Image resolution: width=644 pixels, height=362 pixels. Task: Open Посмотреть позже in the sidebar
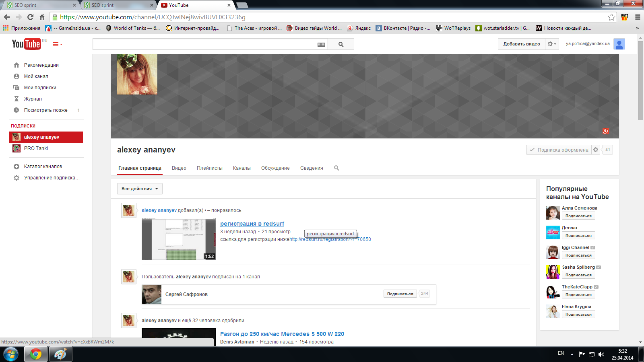pyautogui.click(x=46, y=110)
